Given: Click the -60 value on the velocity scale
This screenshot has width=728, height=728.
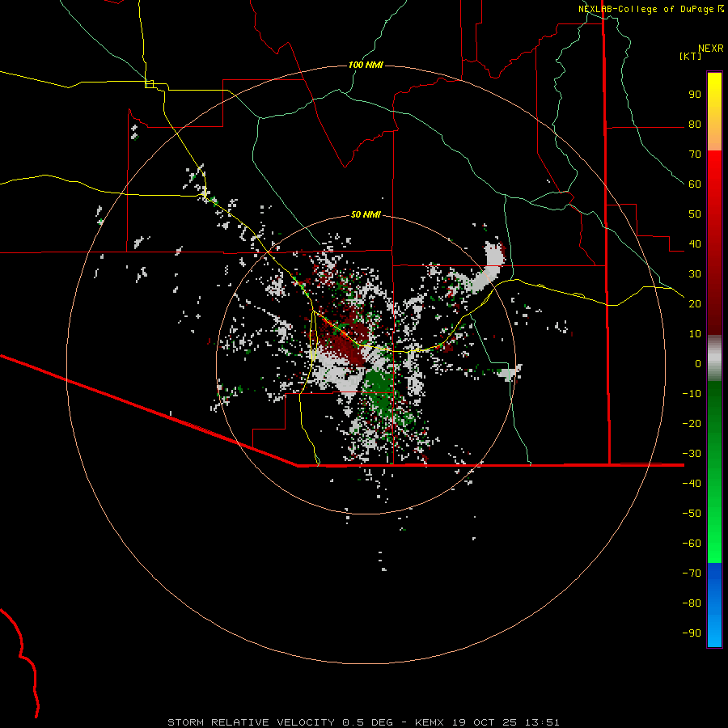Looking at the screenshot, I should [692, 544].
